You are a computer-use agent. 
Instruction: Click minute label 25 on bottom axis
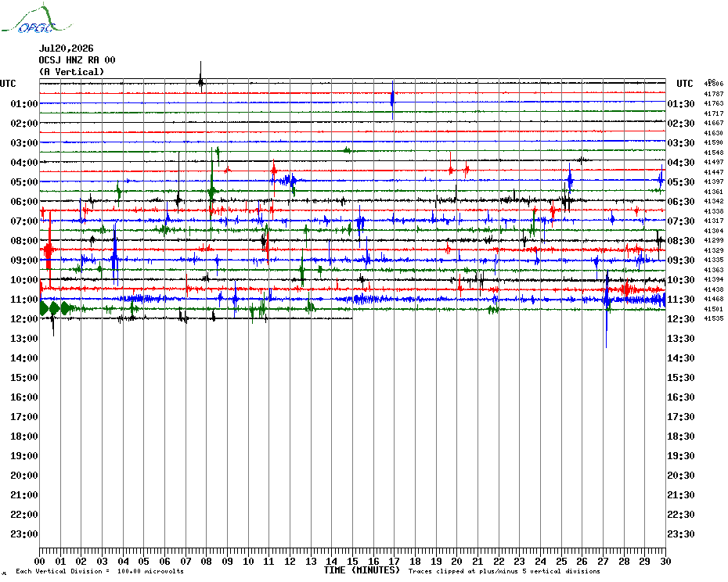click(561, 562)
